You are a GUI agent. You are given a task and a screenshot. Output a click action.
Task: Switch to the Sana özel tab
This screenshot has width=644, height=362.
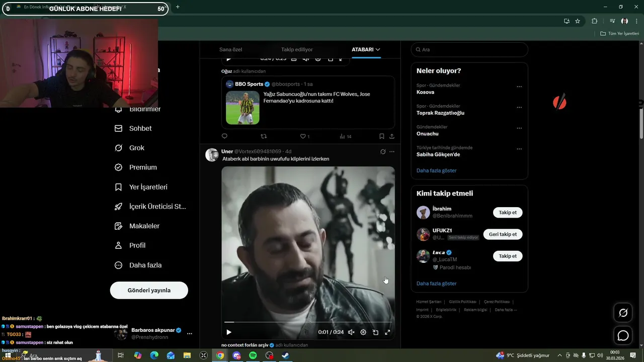coord(230,49)
